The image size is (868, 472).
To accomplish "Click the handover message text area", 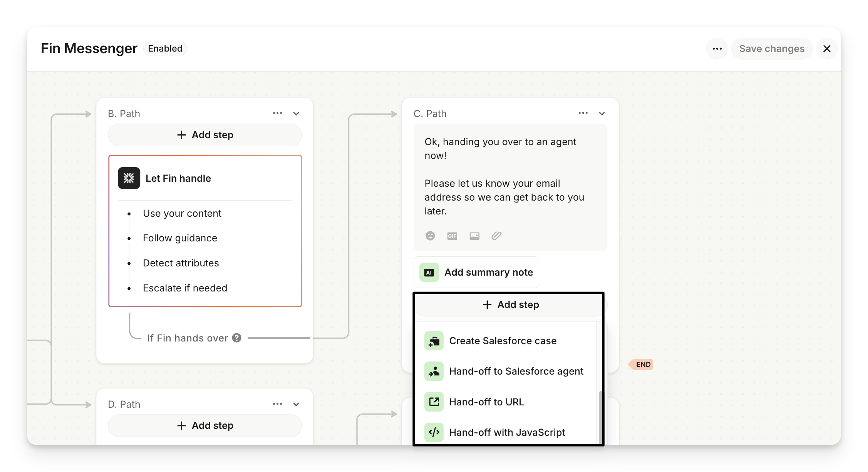I will pyautogui.click(x=504, y=176).
